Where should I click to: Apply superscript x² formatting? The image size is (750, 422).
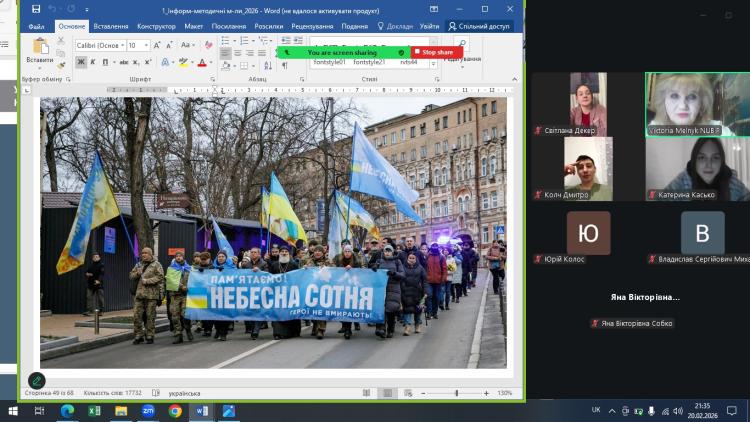point(148,62)
